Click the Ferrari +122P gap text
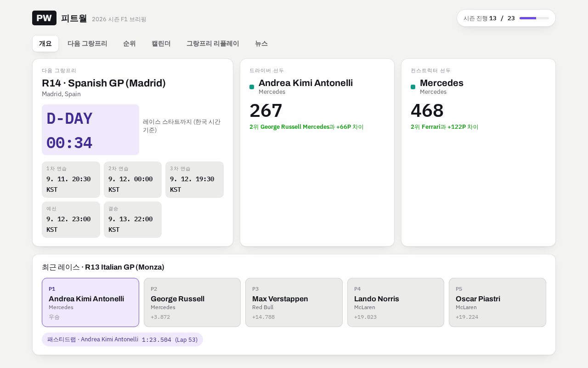588x368 pixels. click(x=445, y=127)
